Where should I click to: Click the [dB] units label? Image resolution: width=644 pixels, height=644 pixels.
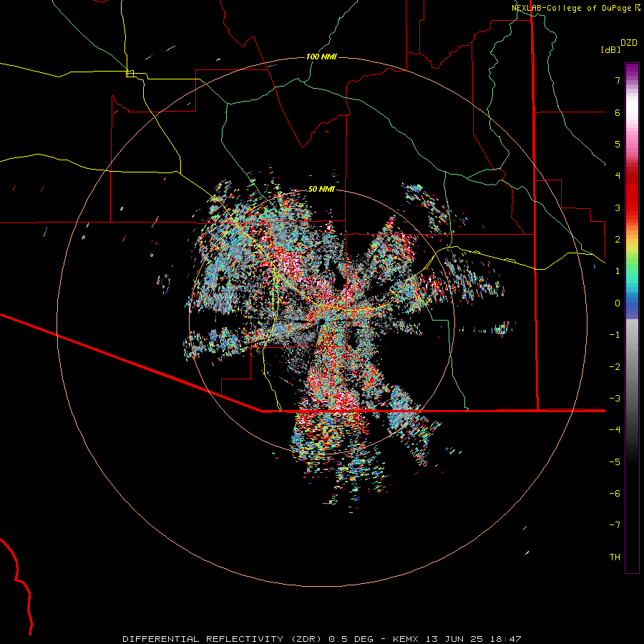(x=610, y=49)
